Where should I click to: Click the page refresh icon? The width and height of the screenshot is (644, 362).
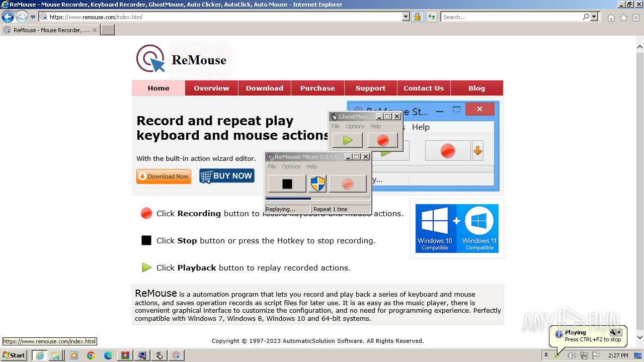[x=432, y=17]
